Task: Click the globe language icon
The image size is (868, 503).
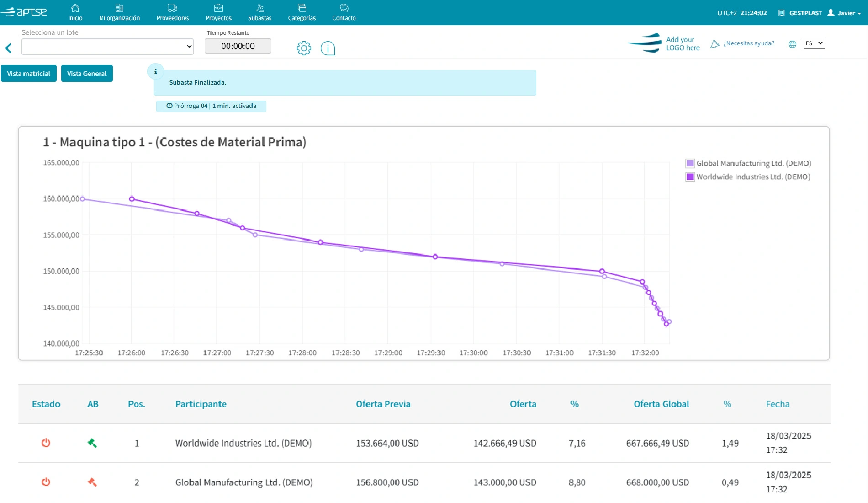Action: (792, 44)
